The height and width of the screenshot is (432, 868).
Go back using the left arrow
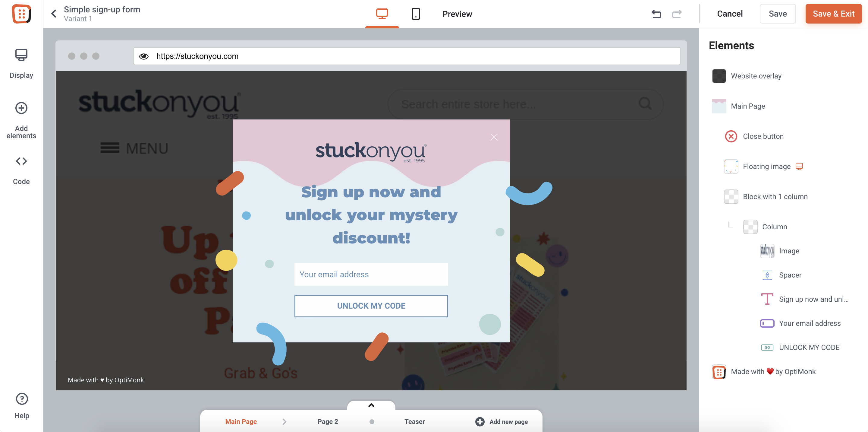(54, 14)
